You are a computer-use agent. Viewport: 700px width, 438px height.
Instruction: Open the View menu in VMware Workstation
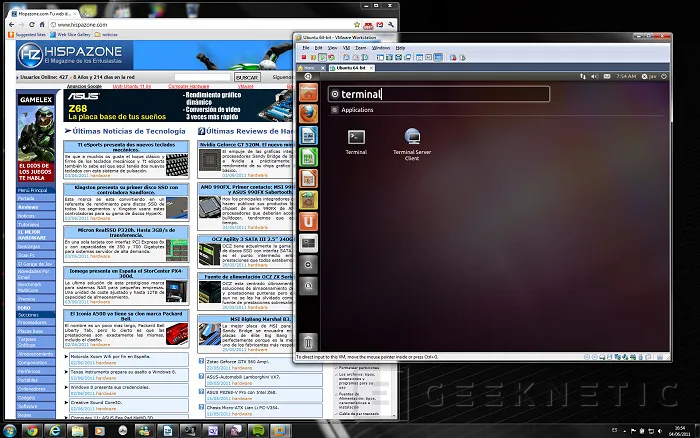333,48
